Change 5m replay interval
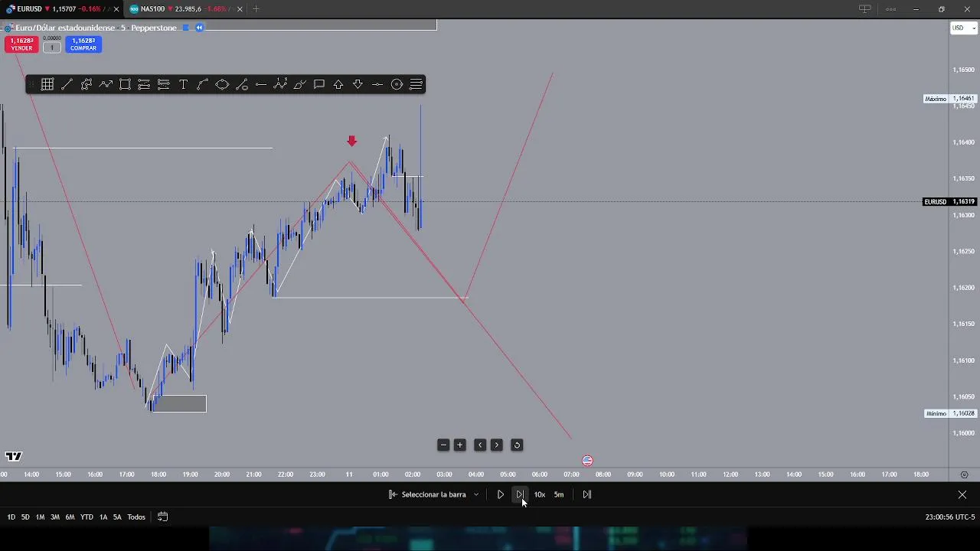Image resolution: width=980 pixels, height=551 pixels. (559, 494)
